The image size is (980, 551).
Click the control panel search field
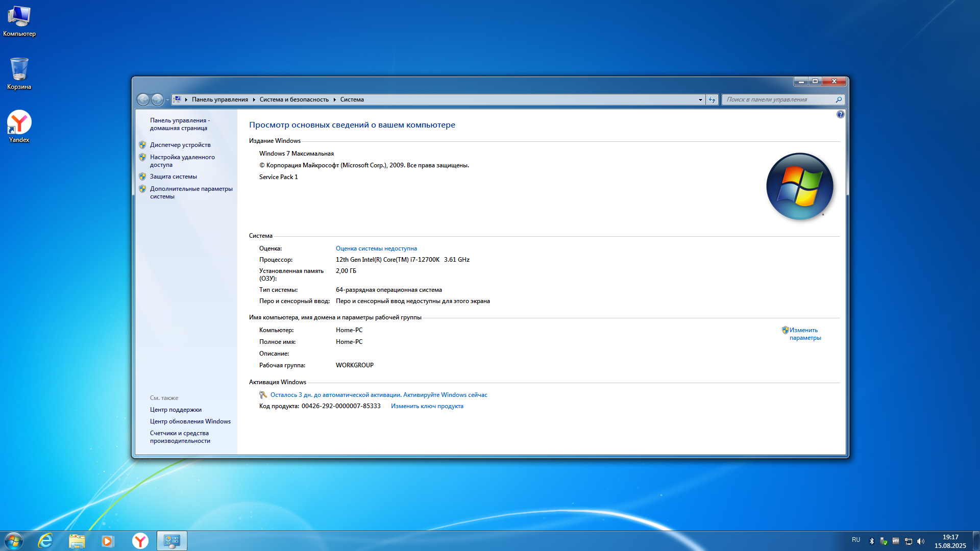click(x=778, y=99)
